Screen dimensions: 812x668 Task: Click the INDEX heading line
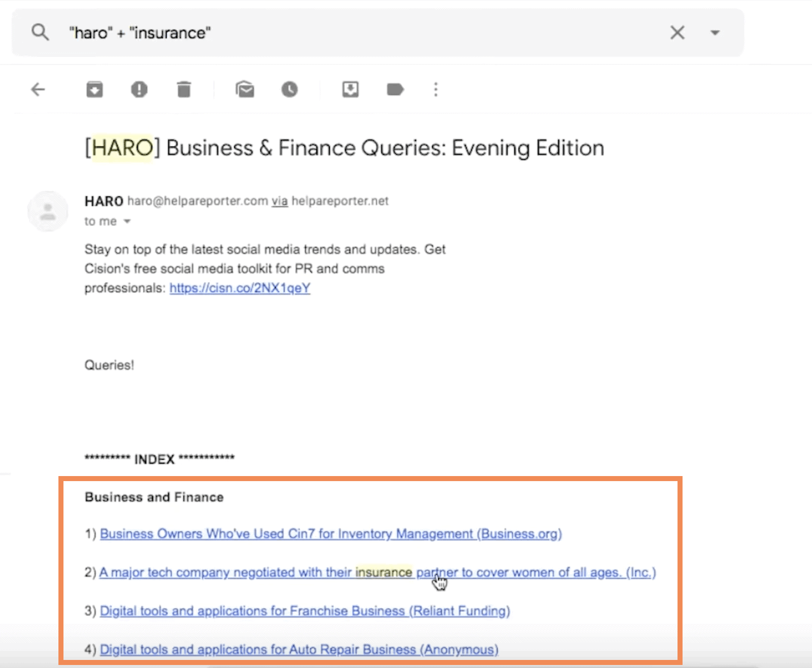[160, 459]
